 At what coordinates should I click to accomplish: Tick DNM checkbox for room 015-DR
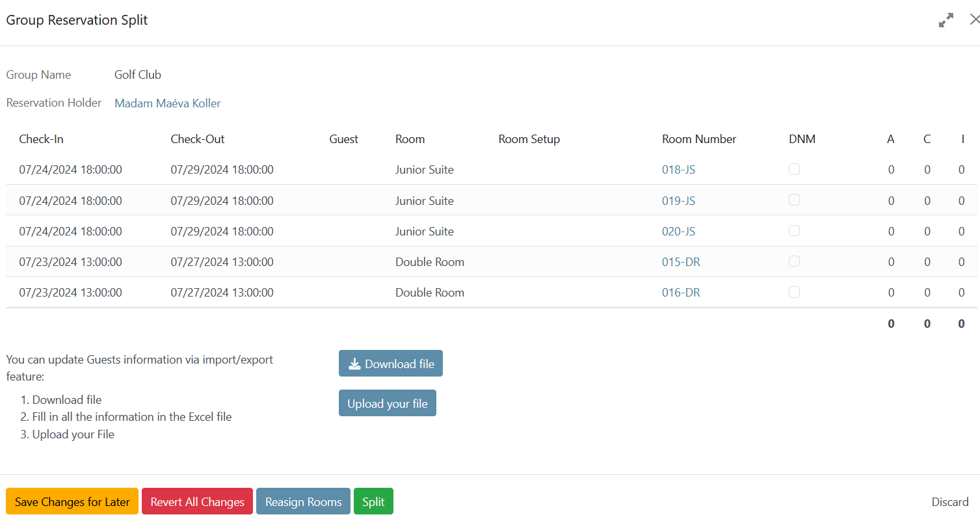coord(794,261)
